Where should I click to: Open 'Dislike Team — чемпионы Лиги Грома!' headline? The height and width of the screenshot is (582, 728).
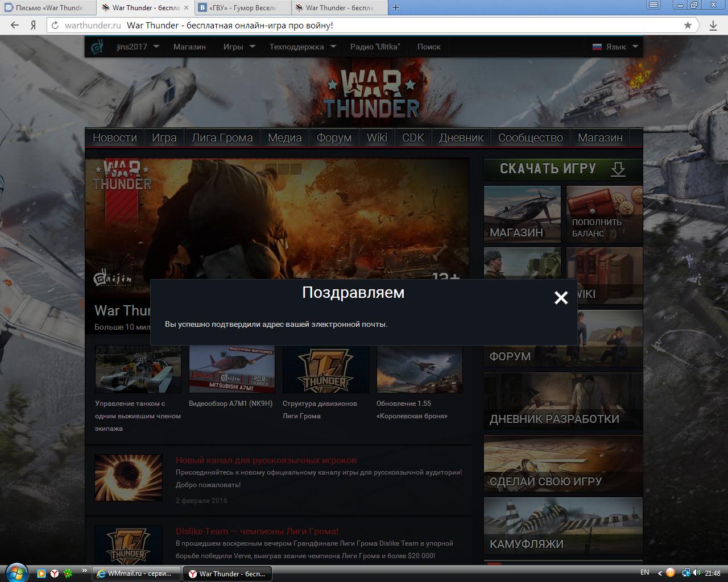point(257,531)
